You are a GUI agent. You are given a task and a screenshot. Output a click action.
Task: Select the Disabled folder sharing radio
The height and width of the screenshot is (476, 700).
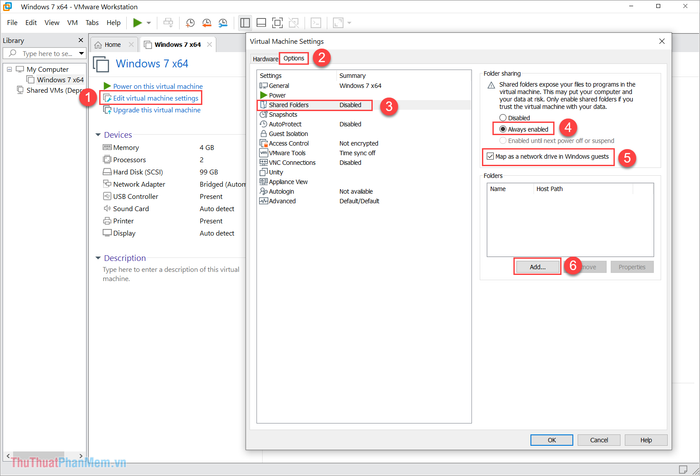[503, 118]
